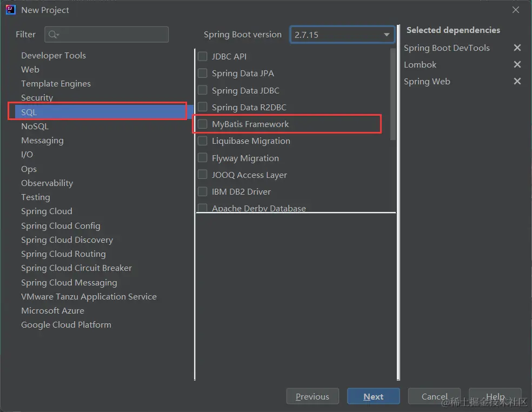Remove Lombok dependency with its X icon
This screenshot has width=532, height=412.
tap(517, 65)
